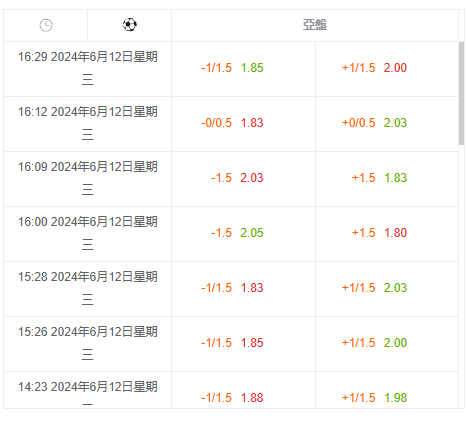Image resolution: width=467 pixels, height=422 pixels.
Task: Click the 2.03 odds beside -1.5 at 16:09
Action: (252, 178)
